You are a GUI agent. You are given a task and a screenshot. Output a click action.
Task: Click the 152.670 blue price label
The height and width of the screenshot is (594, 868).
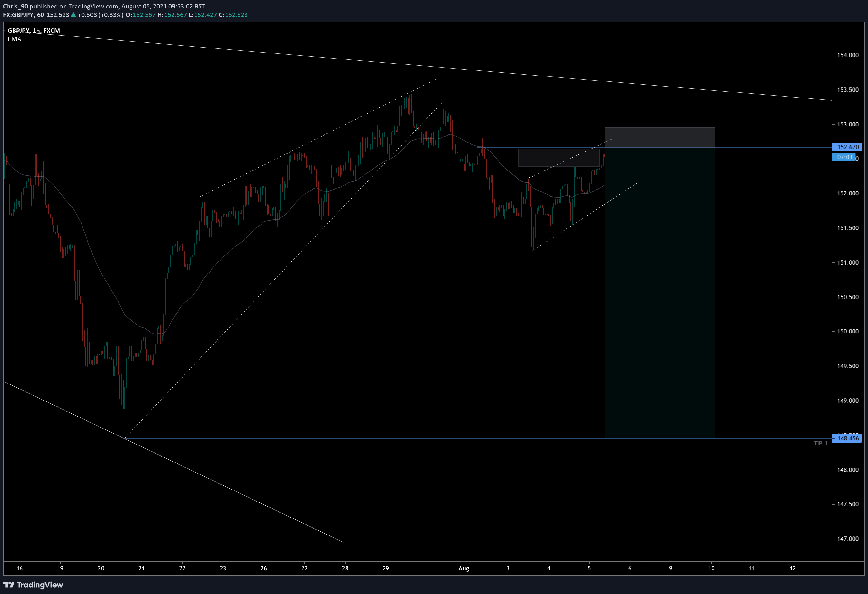848,147
